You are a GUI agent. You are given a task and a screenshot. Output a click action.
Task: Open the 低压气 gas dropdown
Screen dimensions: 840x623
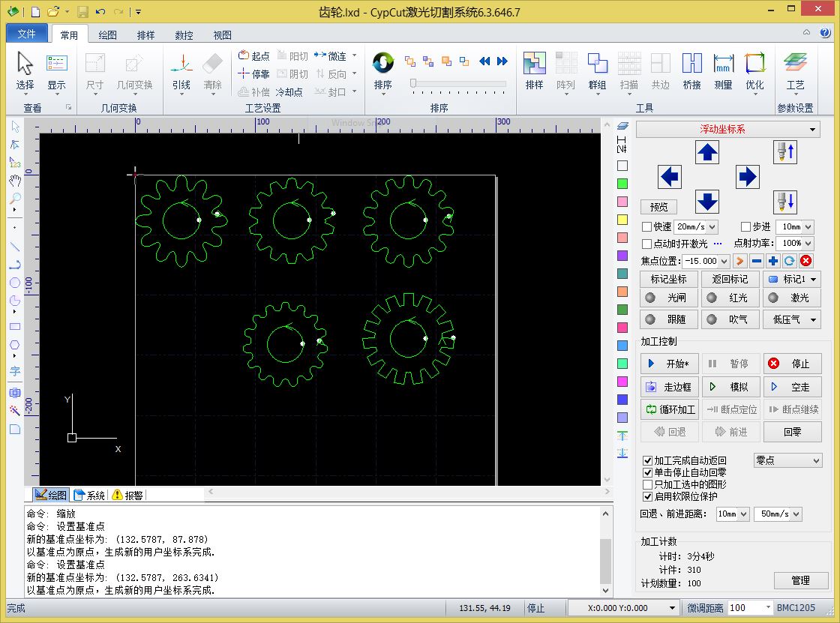[x=813, y=320]
